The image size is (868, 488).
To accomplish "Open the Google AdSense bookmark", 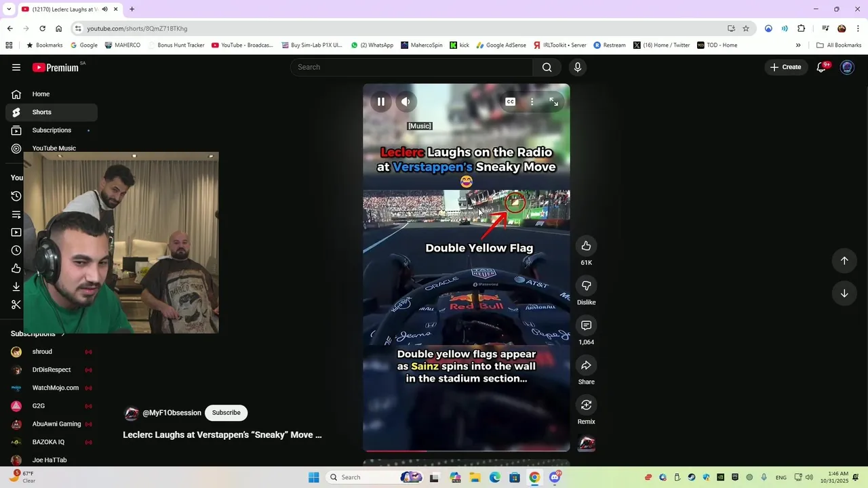I will [x=501, y=45].
